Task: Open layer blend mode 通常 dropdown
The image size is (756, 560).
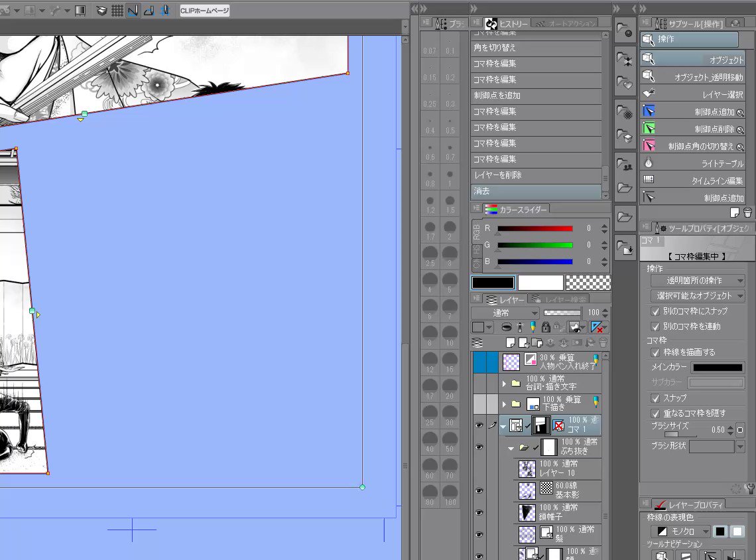Action: (505, 313)
